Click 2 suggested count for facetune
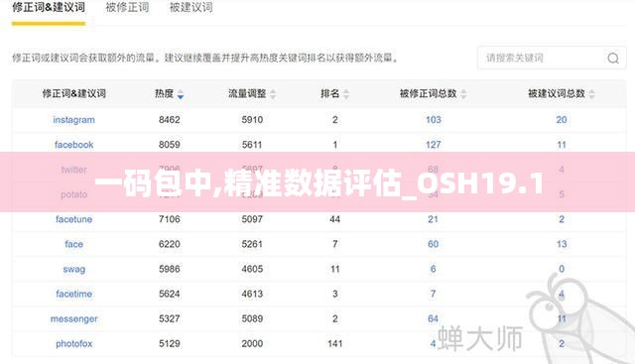 [x=562, y=219]
